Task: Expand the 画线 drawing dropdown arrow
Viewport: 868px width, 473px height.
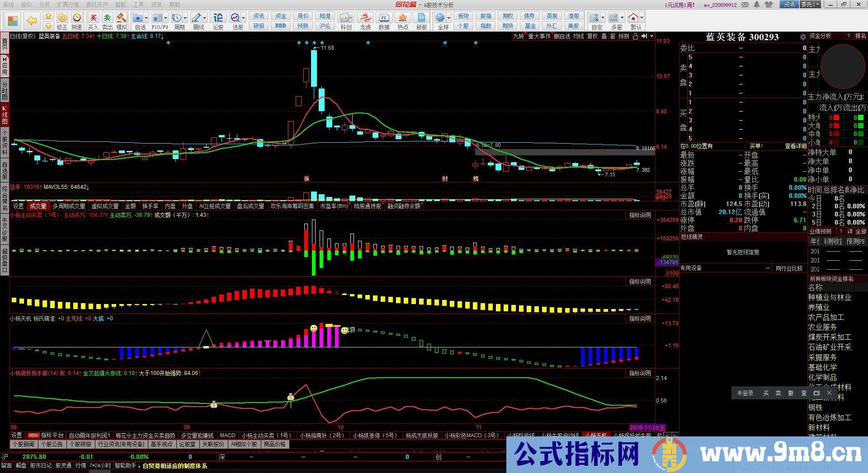Action: [205, 18]
